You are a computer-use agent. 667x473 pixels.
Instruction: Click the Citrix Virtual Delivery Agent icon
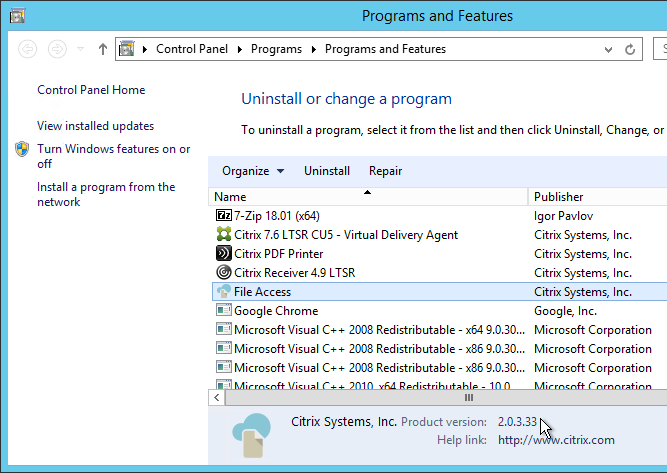point(224,234)
